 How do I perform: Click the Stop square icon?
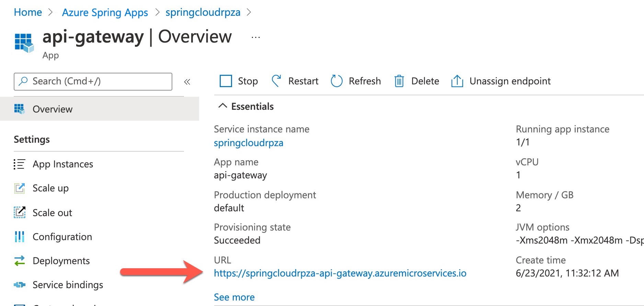pyautogui.click(x=226, y=81)
